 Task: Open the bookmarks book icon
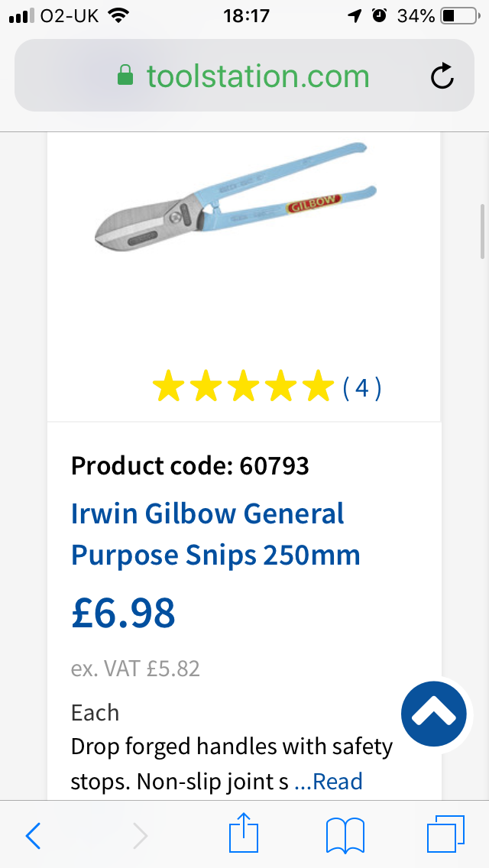pos(345,835)
